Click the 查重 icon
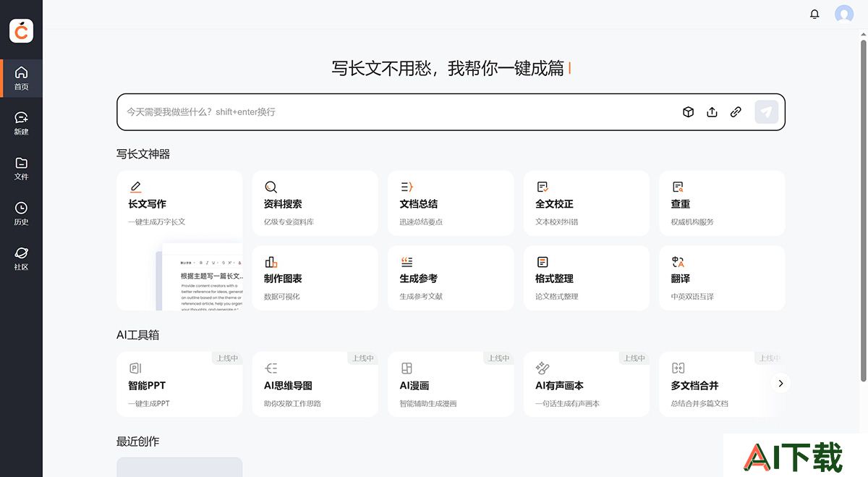Screen dimensions: 868x477 (678, 187)
